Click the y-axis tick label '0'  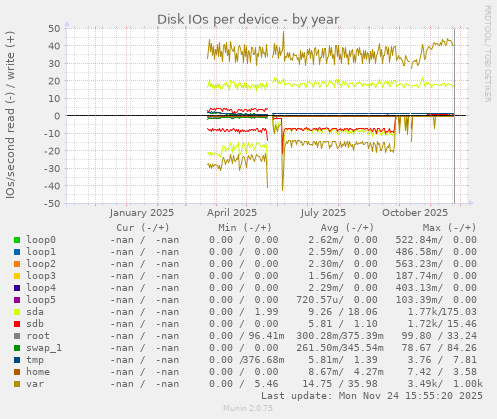(57, 116)
